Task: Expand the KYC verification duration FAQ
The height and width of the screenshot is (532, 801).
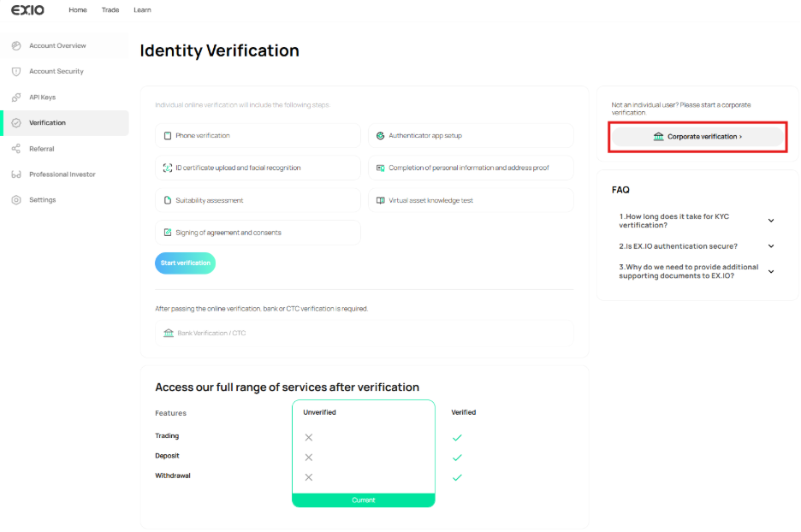Action: click(x=770, y=221)
